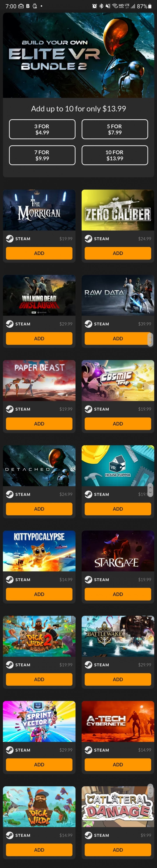Select the 3 for $4.99 tier

pos(42,129)
